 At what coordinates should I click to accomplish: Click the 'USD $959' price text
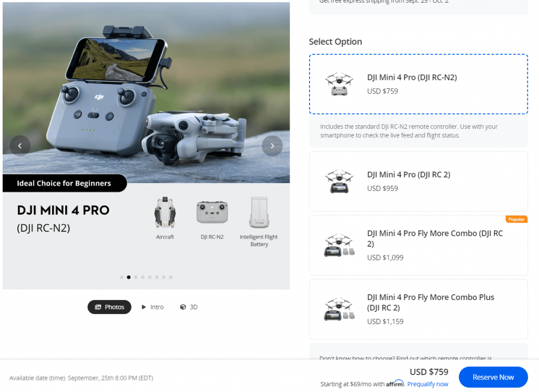pos(382,188)
